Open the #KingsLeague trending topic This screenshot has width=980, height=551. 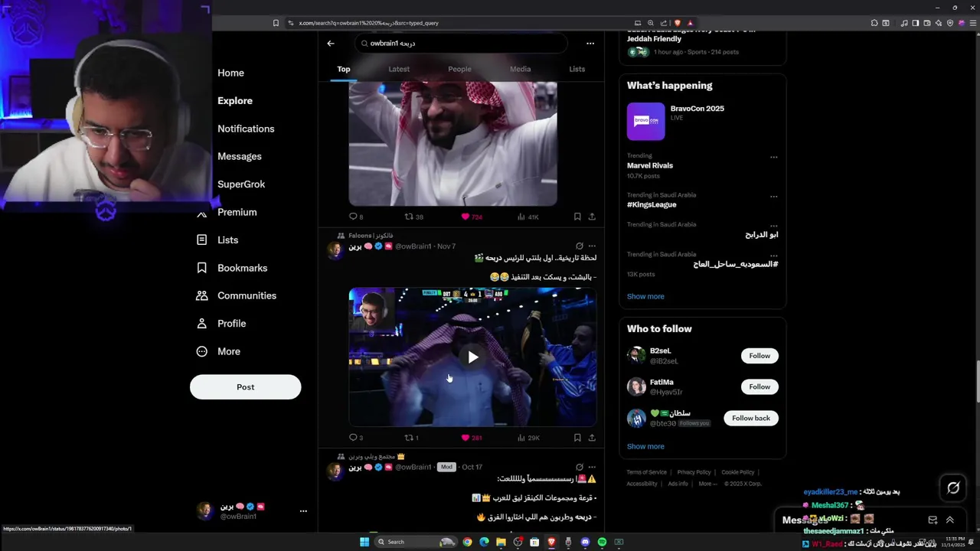652,204
